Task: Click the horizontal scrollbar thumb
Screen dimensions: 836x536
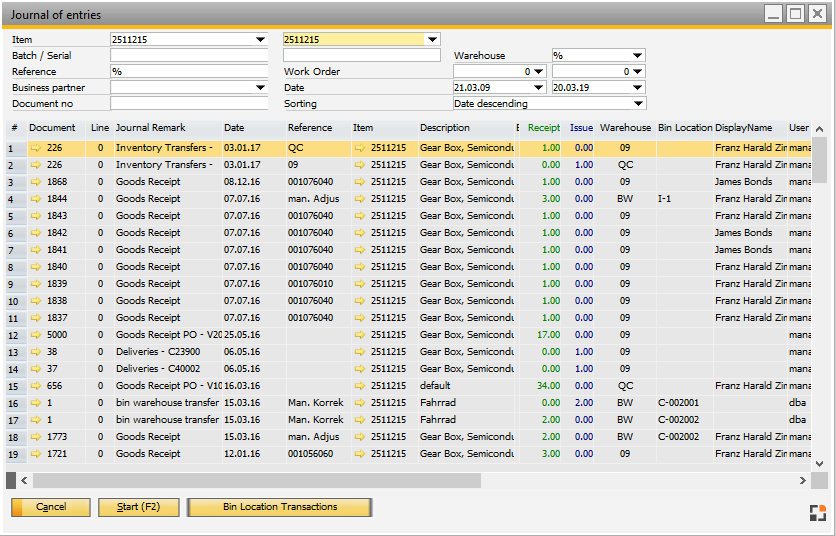Action: click(257, 481)
